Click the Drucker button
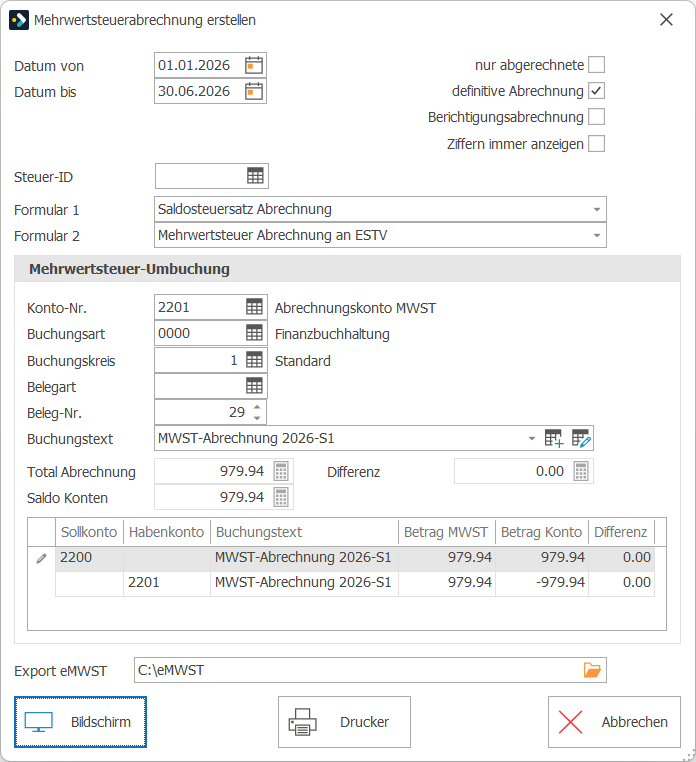696x762 pixels. point(344,722)
